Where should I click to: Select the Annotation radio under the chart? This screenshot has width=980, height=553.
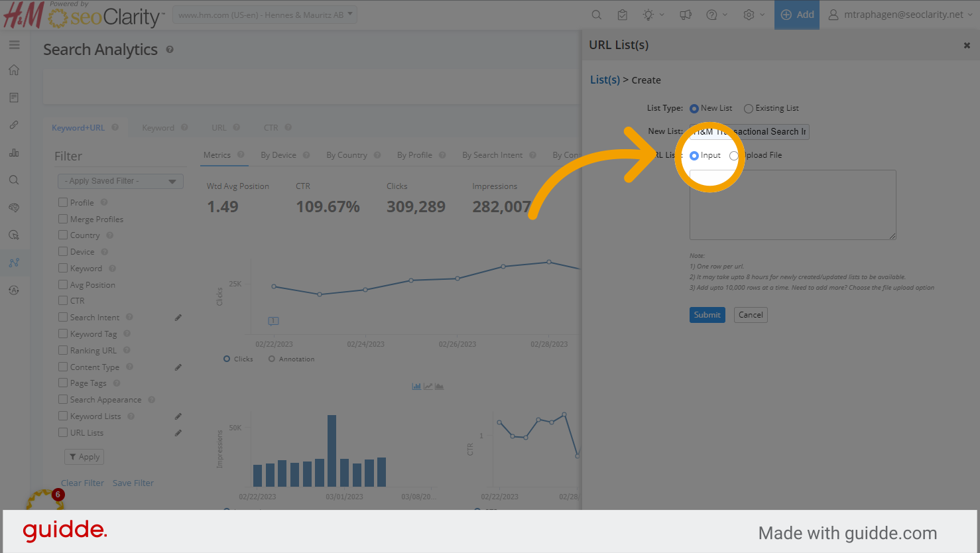[272, 359]
